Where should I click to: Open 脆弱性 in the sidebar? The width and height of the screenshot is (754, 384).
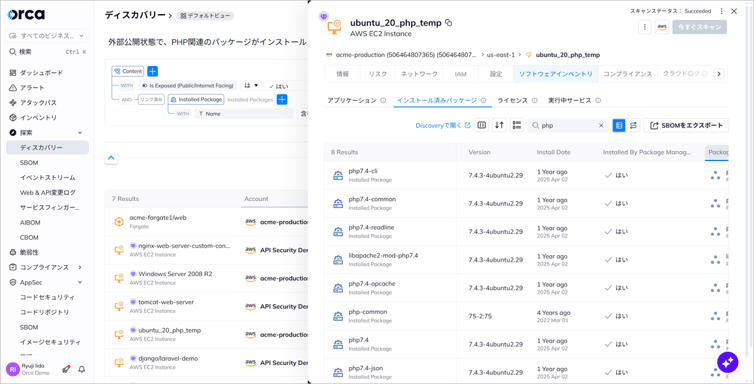pyautogui.click(x=29, y=252)
